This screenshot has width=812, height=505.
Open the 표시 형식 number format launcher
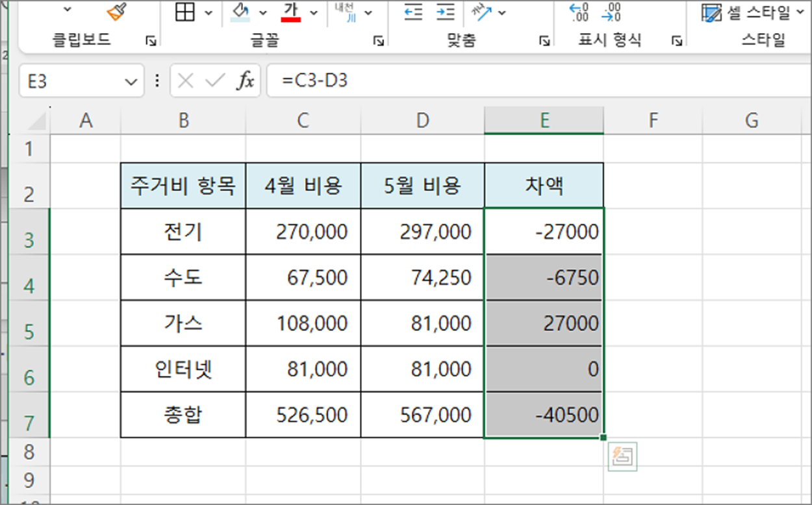(x=677, y=42)
